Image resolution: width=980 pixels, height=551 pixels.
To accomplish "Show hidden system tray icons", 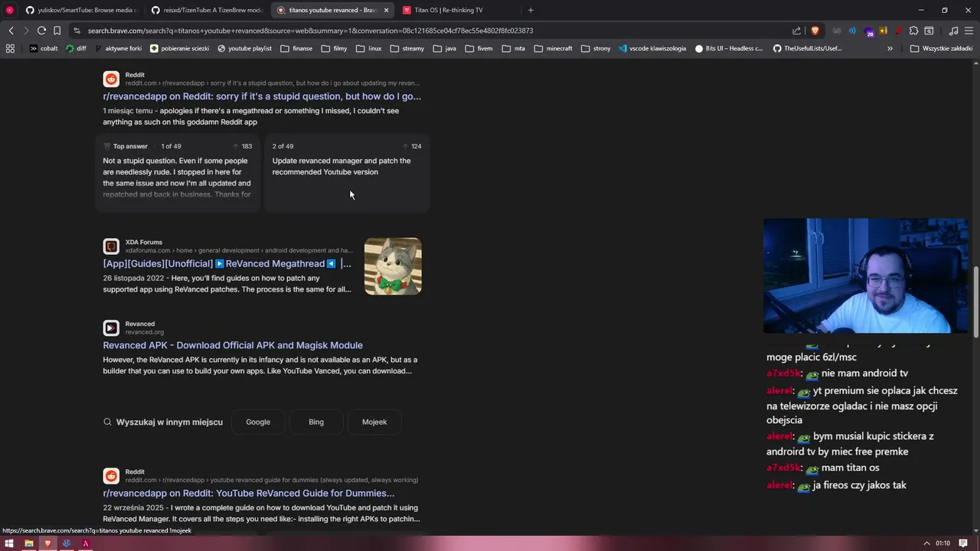I will (x=926, y=543).
